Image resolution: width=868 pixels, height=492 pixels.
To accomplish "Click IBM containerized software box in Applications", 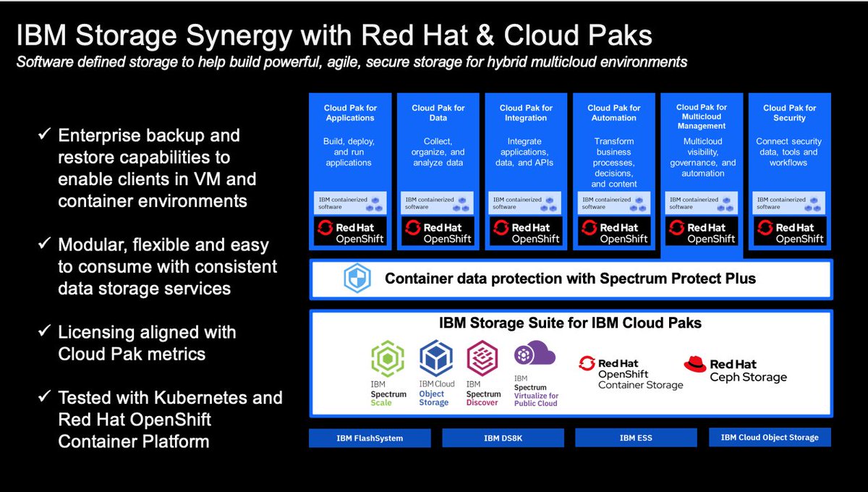I will pos(350,203).
